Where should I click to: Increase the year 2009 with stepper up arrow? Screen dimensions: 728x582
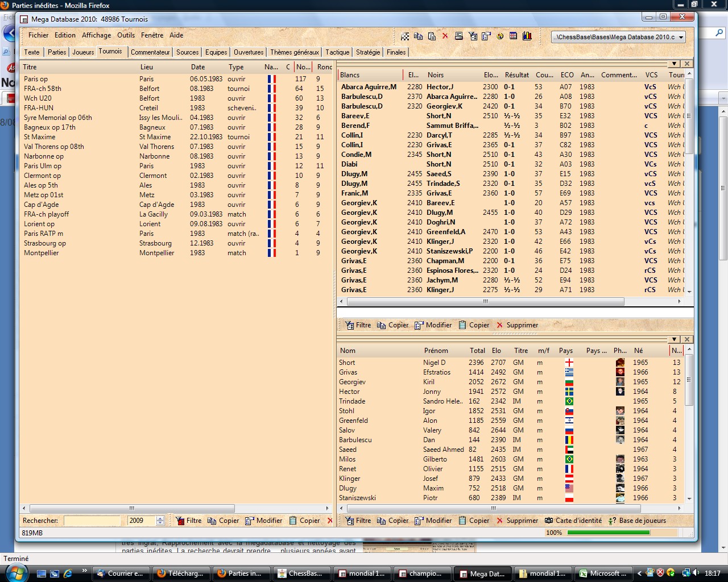click(x=160, y=518)
